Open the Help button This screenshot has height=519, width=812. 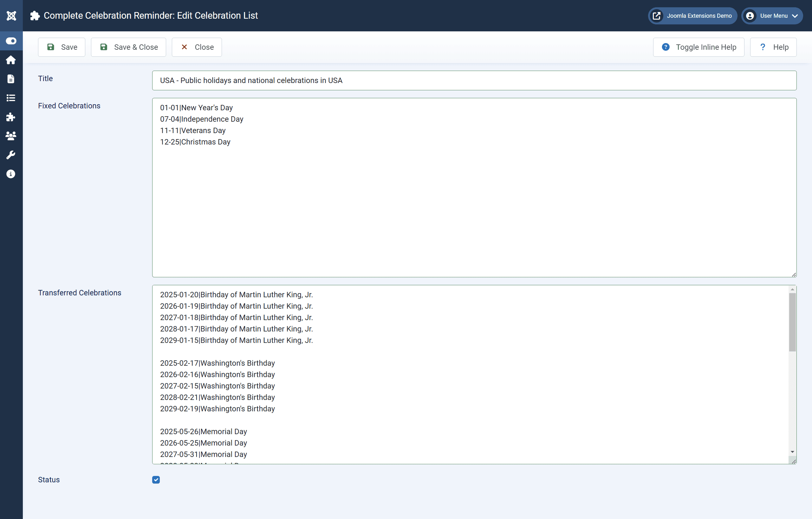coord(773,47)
